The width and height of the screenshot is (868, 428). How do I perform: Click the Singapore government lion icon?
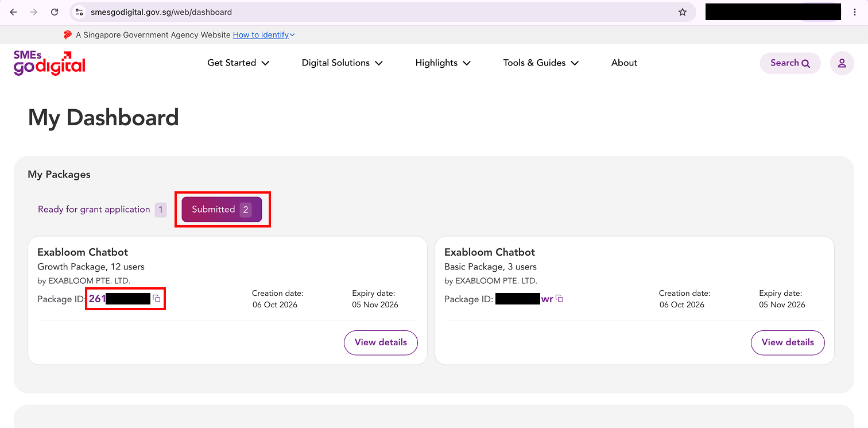pyautogui.click(x=68, y=35)
